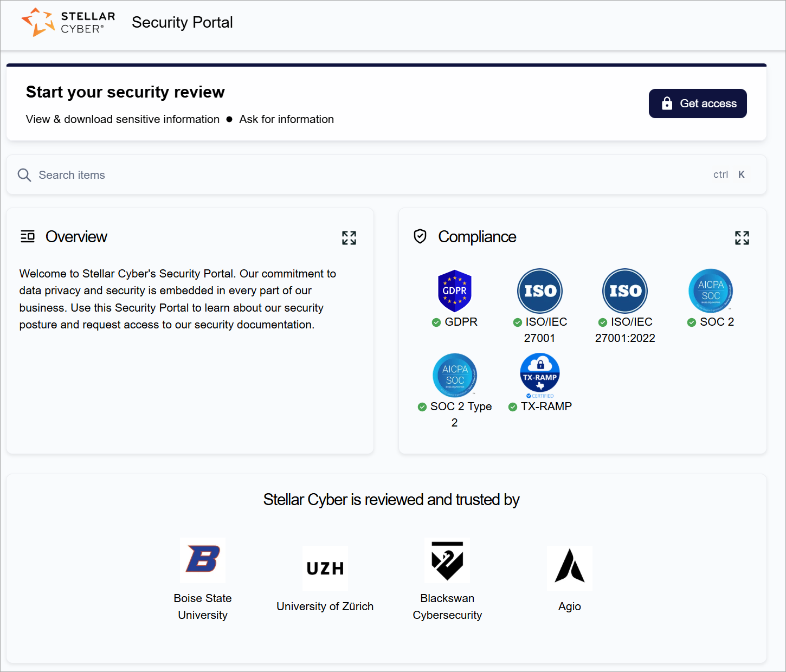Click the green checkmark next to TX-RAMP
The image size is (786, 672).
(512, 406)
